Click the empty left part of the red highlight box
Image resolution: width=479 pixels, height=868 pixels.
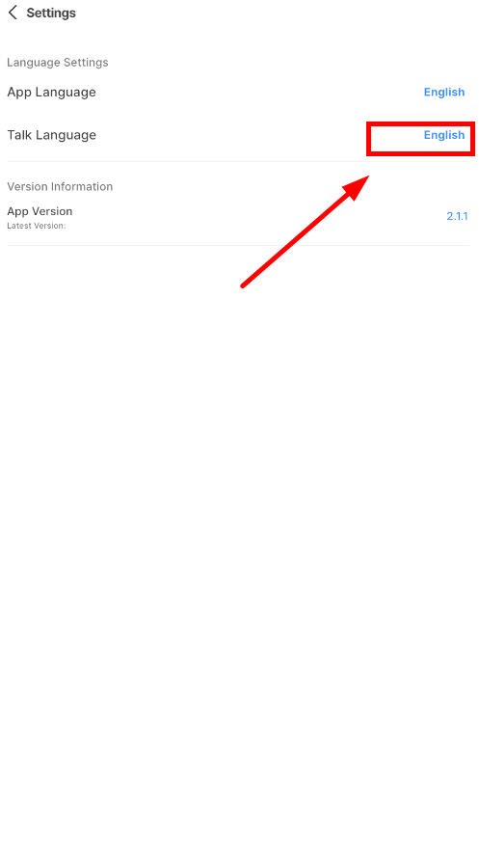click(392, 138)
